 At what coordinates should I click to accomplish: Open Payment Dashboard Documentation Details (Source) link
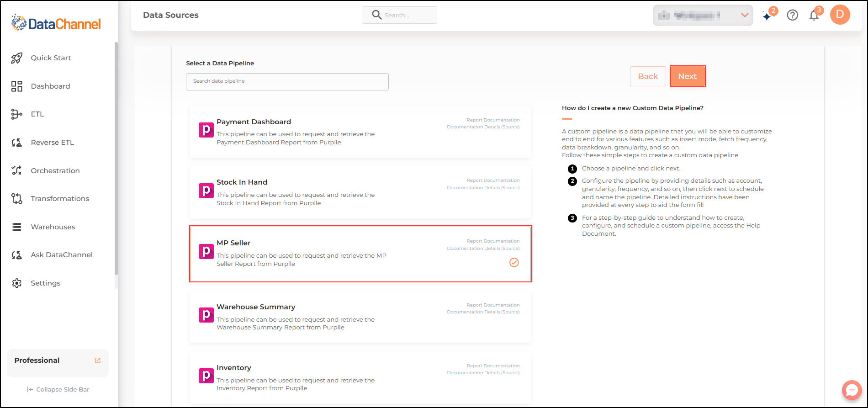[x=483, y=127]
